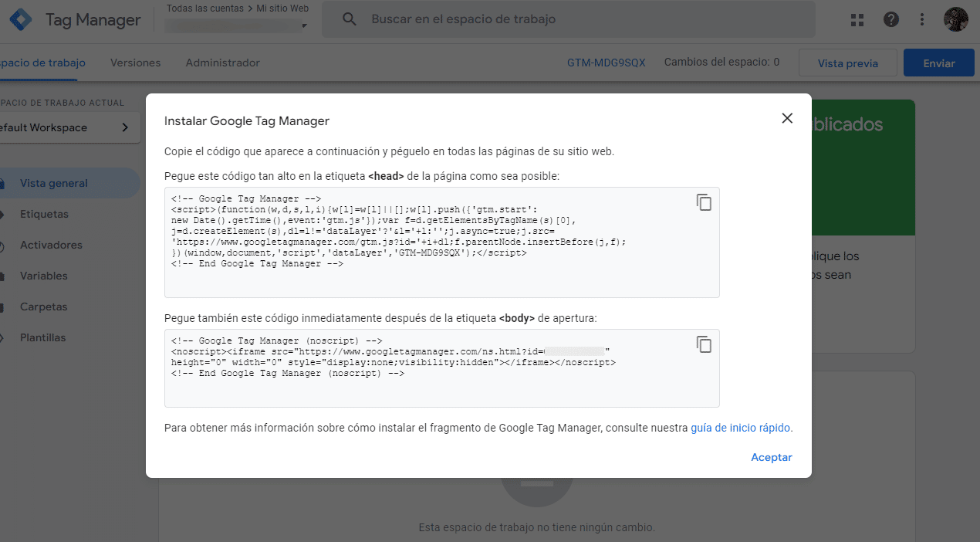Click the Aceptar button
This screenshot has width=980, height=542.
[x=772, y=457]
